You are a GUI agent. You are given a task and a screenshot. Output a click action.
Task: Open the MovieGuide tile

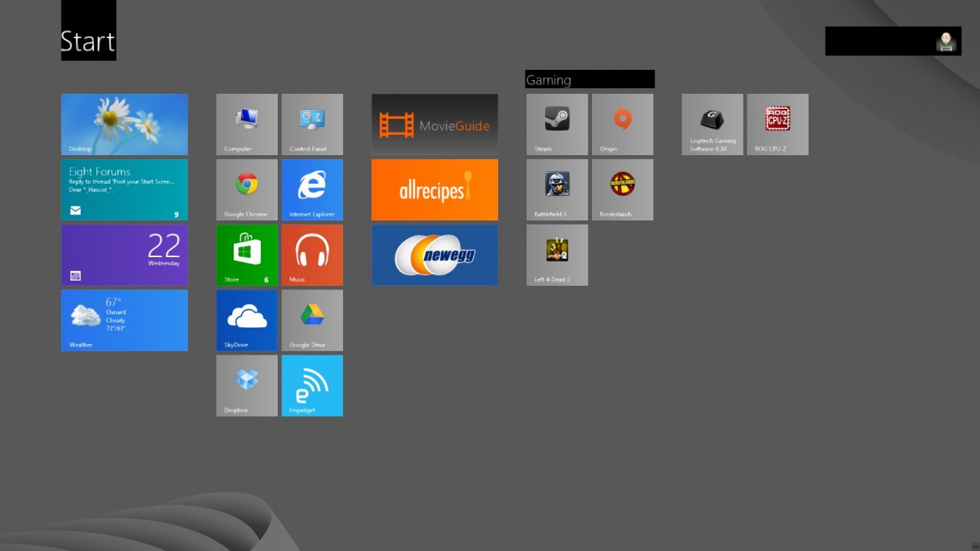[x=435, y=124]
